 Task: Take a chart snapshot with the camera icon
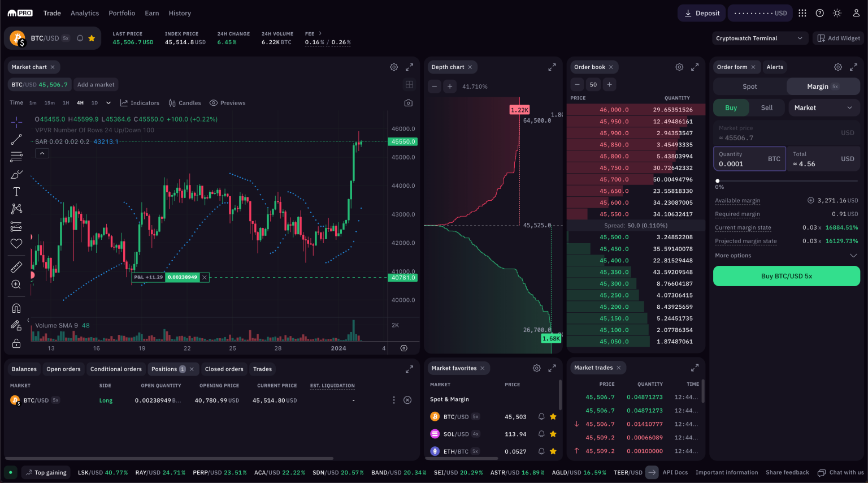pyautogui.click(x=409, y=102)
